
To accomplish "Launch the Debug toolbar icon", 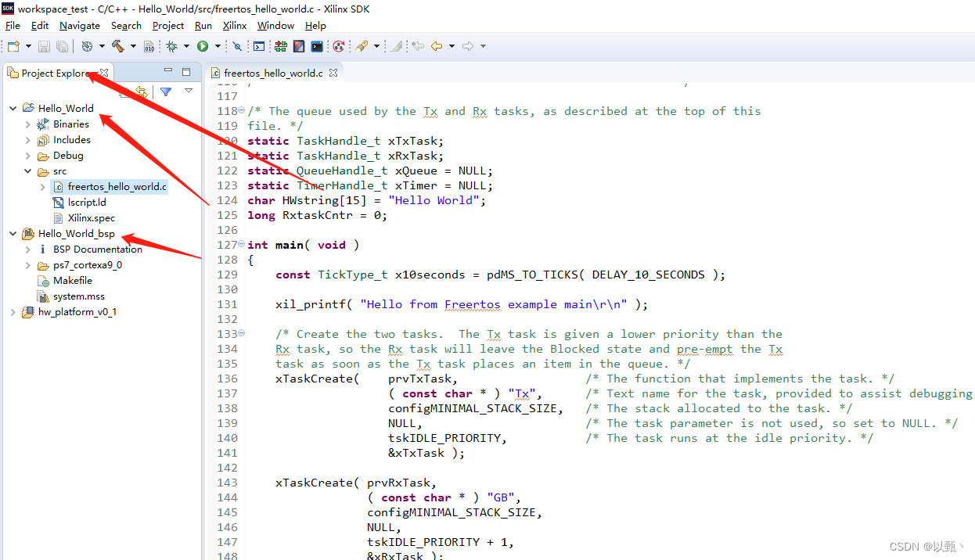I will click(174, 46).
